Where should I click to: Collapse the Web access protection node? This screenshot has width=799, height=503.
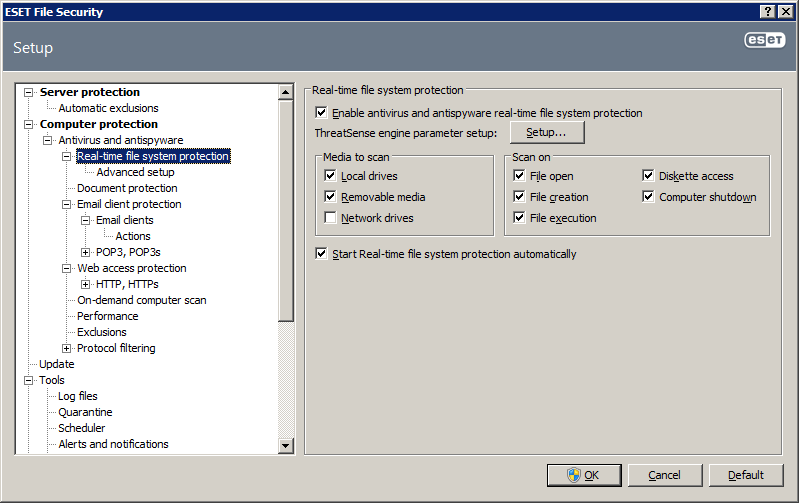point(66,269)
